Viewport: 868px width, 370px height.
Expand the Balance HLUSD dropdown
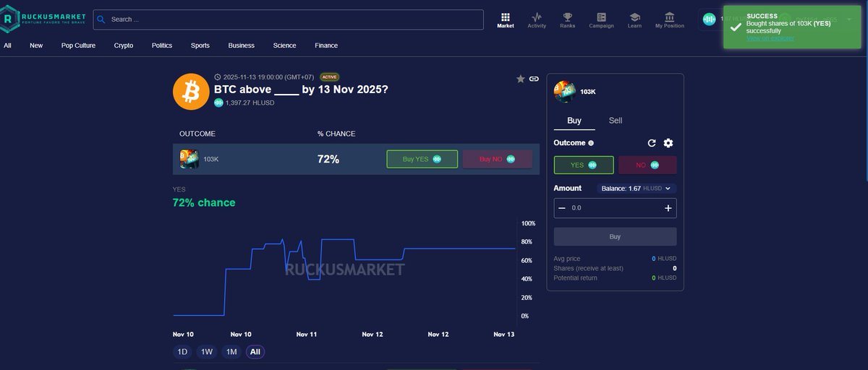[637, 189]
